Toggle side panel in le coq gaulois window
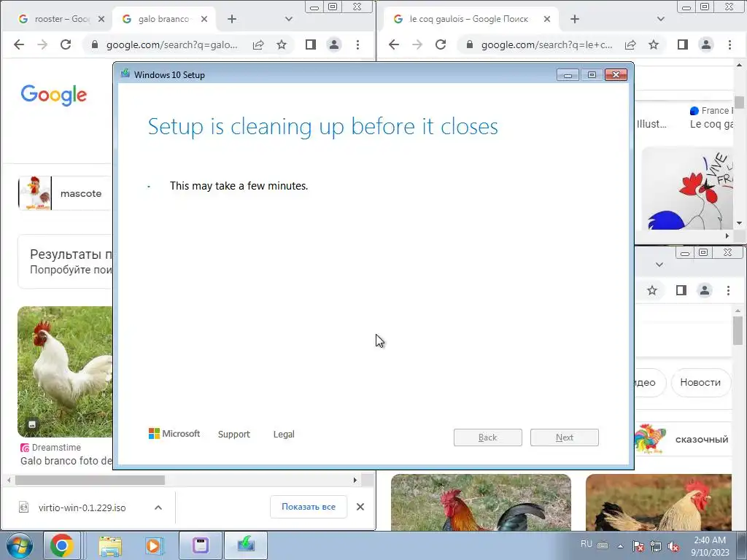747x560 pixels. point(682,44)
